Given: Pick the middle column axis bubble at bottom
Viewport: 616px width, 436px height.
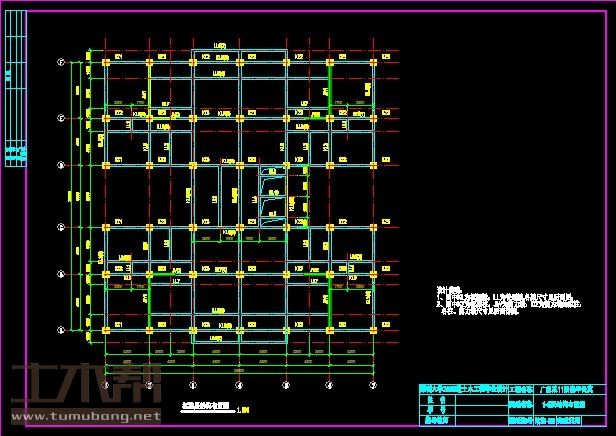Looking at the screenshot, I should (x=240, y=385).
